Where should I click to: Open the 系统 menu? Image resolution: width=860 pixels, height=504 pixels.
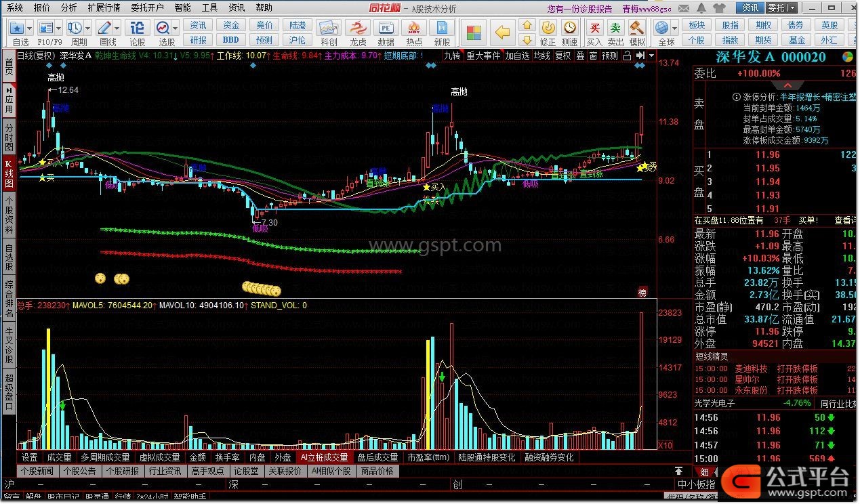tap(15, 8)
